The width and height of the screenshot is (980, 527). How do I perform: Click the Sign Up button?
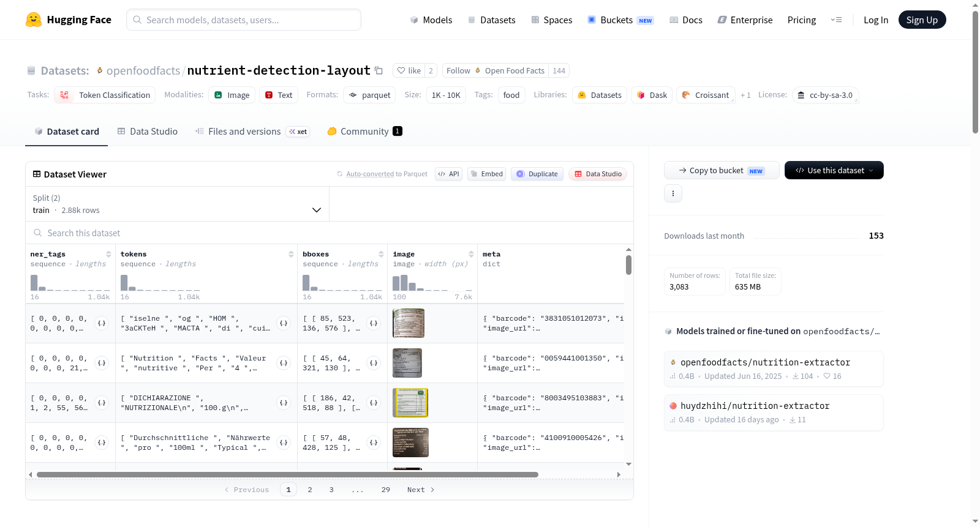[922, 20]
